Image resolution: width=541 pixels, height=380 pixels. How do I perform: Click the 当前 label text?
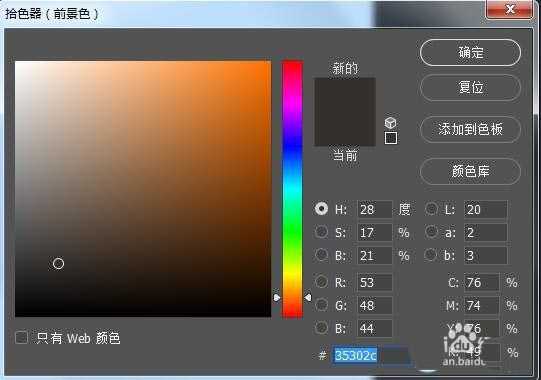coord(345,156)
